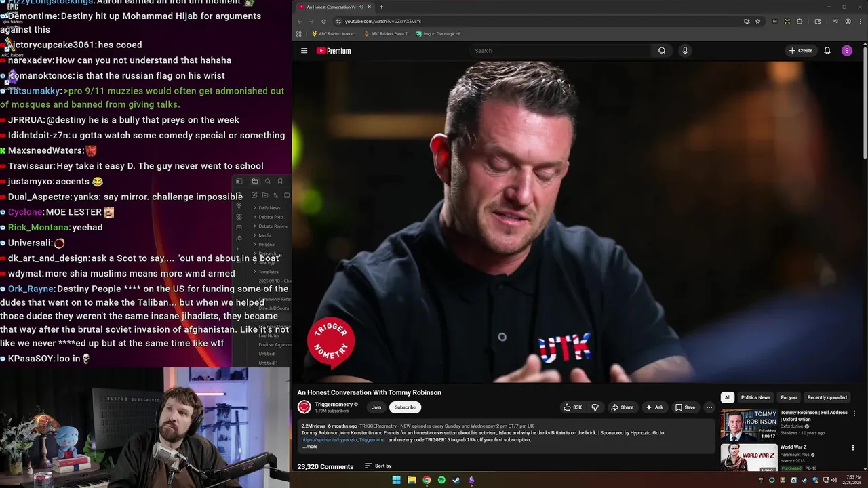
Task: Open the Obsidian file explorer tab icon
Action: click(x=255, y=182)
